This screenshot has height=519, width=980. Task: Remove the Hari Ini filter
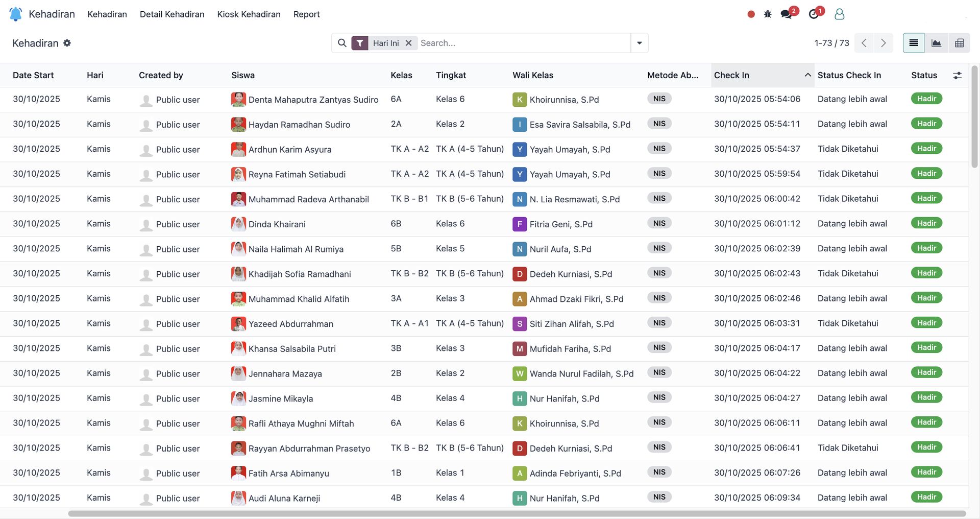click(x=408, y=43)
